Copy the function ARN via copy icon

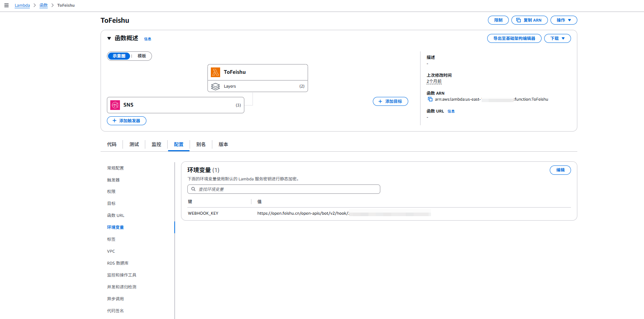(x=430, y=99)
